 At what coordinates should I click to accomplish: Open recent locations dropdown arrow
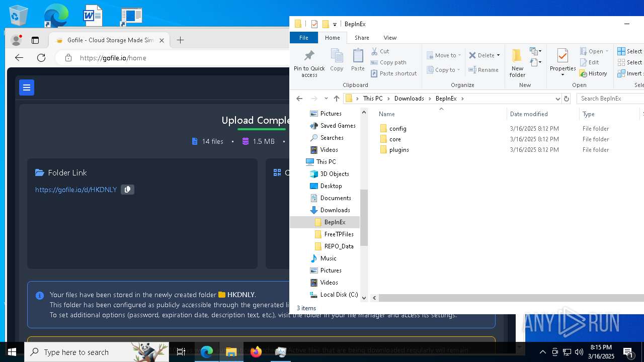point(326,99)
